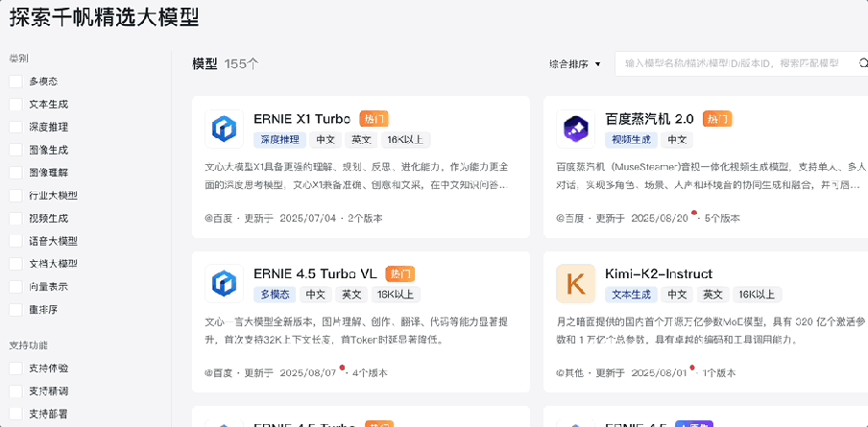Open the 综合排序 sort dropdown
This screenshot has width=868, height=427.
[574, 64]
